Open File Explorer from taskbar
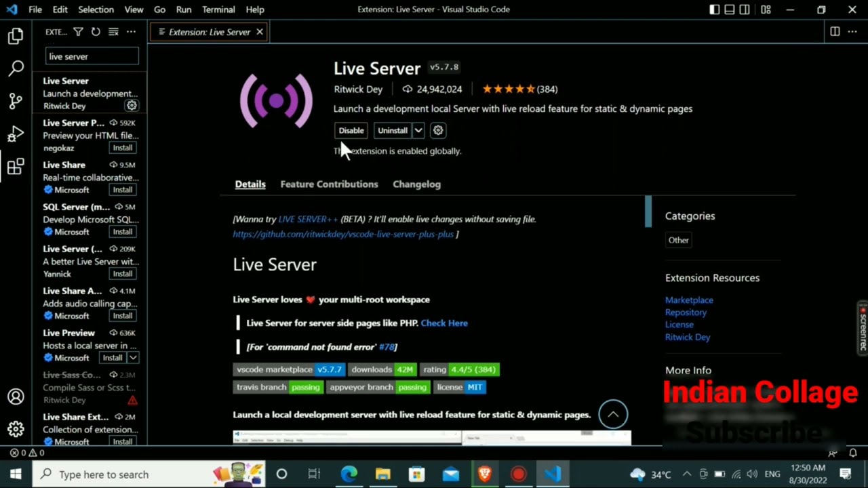The height and width of the screenshot is (488, 868). coord(382,474)
